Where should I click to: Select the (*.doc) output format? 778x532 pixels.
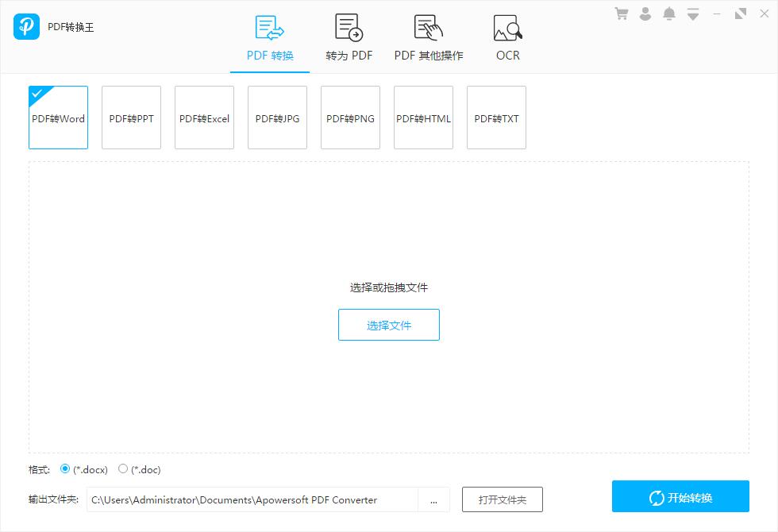click(124, 469)
